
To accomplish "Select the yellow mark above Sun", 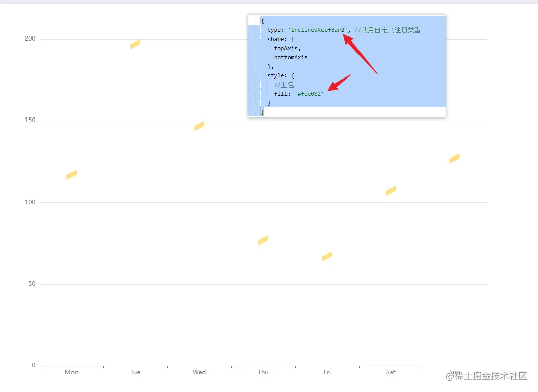I will click(x=454, y=159).
